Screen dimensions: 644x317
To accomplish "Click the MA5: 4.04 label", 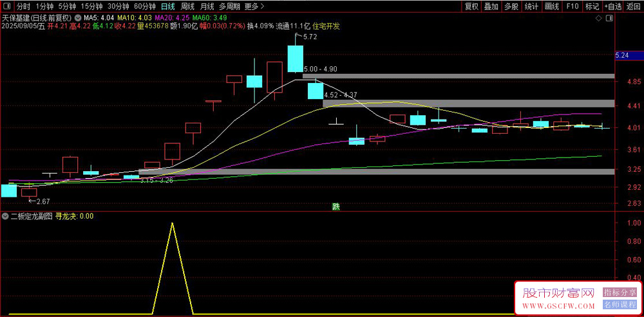I will click(x=99, y=18).
